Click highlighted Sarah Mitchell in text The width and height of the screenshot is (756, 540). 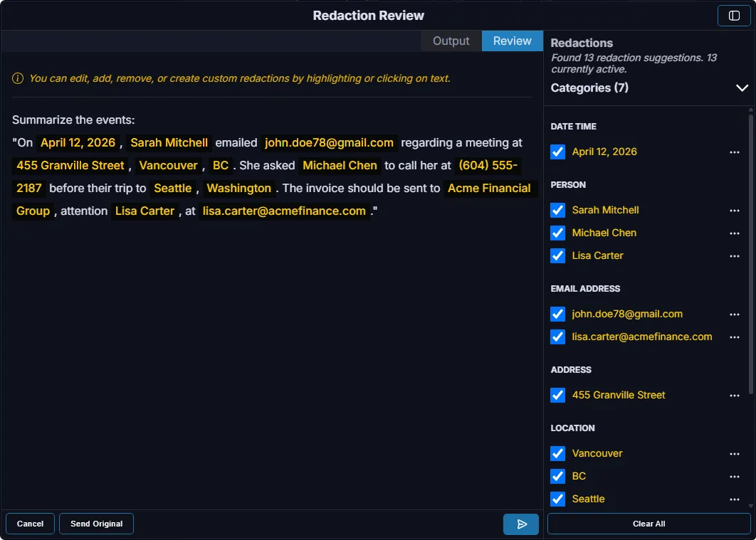coord(169,142)
